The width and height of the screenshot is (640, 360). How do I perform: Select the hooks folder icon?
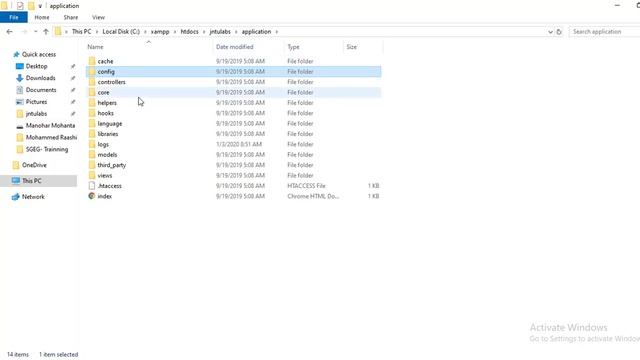(92, 113)
